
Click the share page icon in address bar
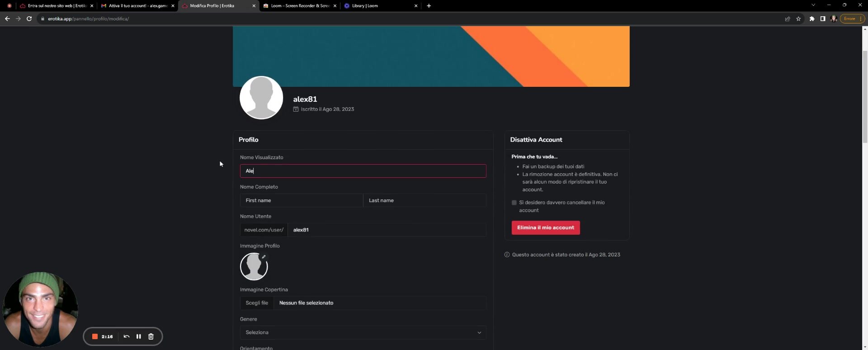click(787, 19)
